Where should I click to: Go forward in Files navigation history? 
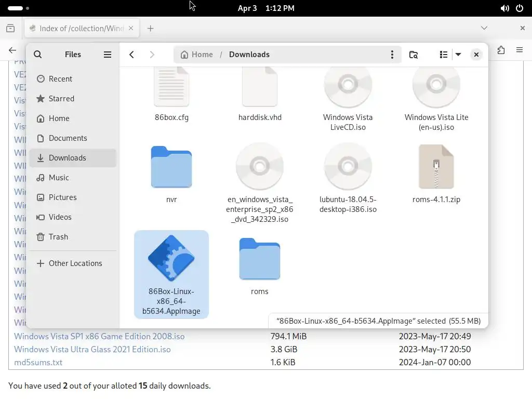coord(152,54)
